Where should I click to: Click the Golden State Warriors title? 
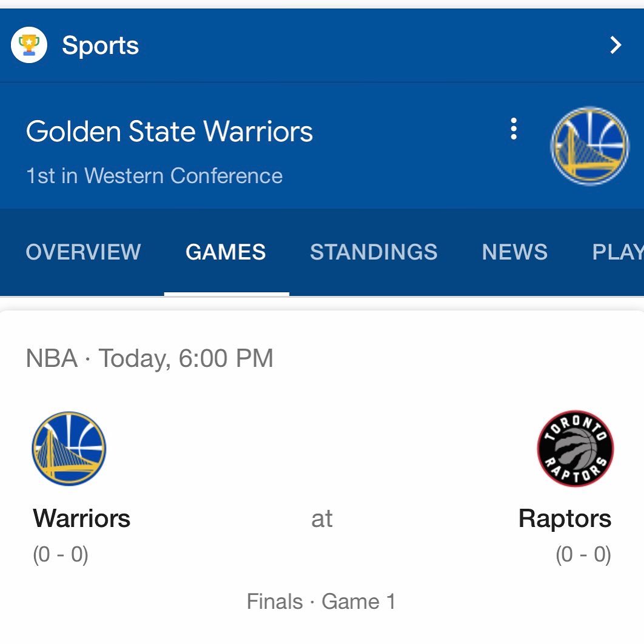(169, 132)
